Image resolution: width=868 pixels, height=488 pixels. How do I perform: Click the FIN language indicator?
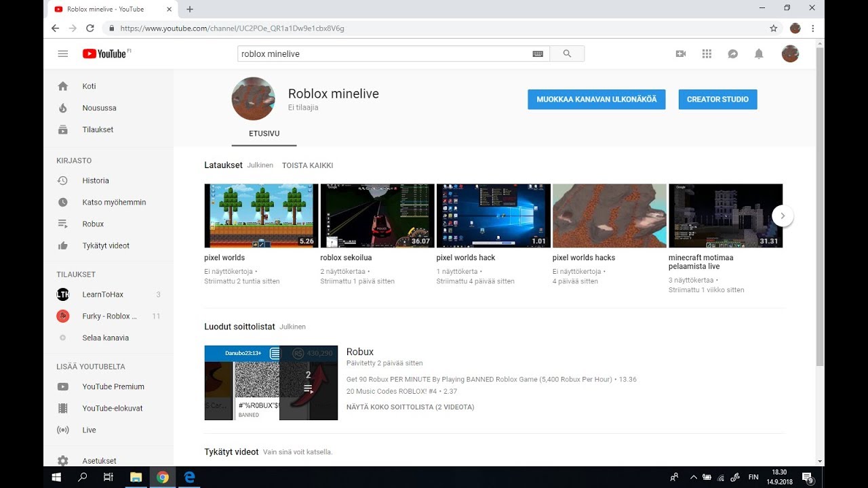(753, 477)
